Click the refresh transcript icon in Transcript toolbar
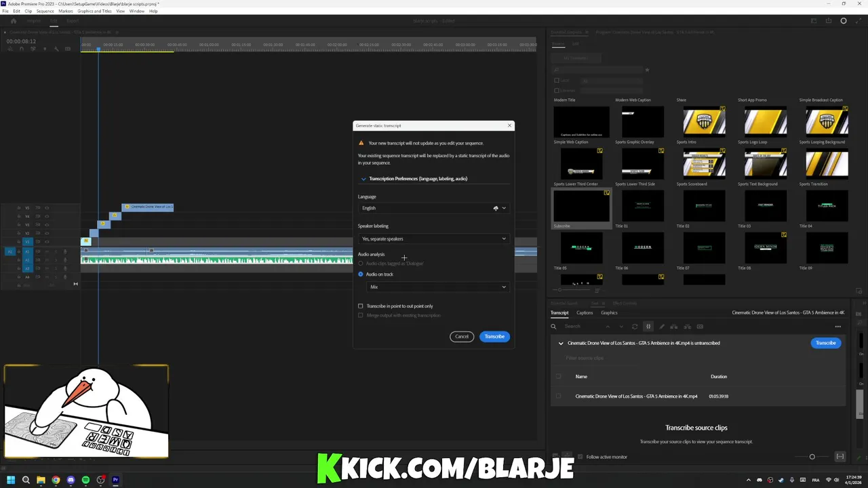 635,327
